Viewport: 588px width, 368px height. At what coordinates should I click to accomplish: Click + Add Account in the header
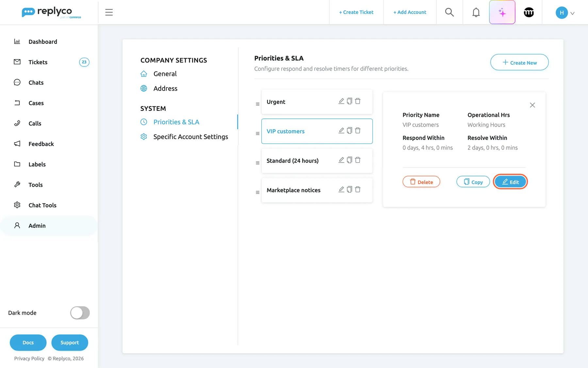click(410, 12)
